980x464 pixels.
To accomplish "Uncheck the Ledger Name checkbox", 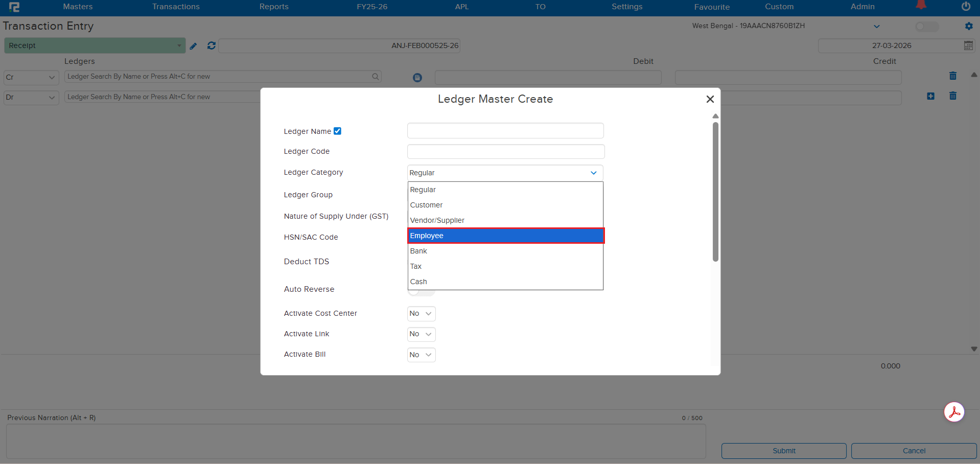I will click(x=338, y=131).
